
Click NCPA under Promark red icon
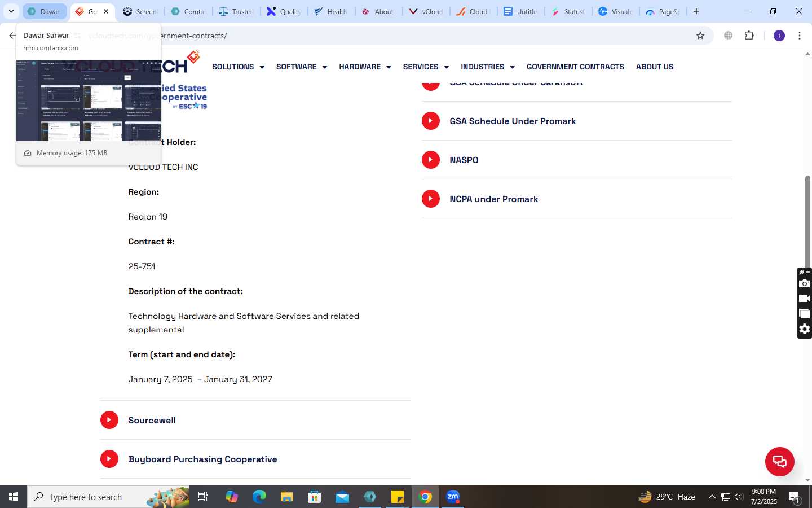[431, 199]
